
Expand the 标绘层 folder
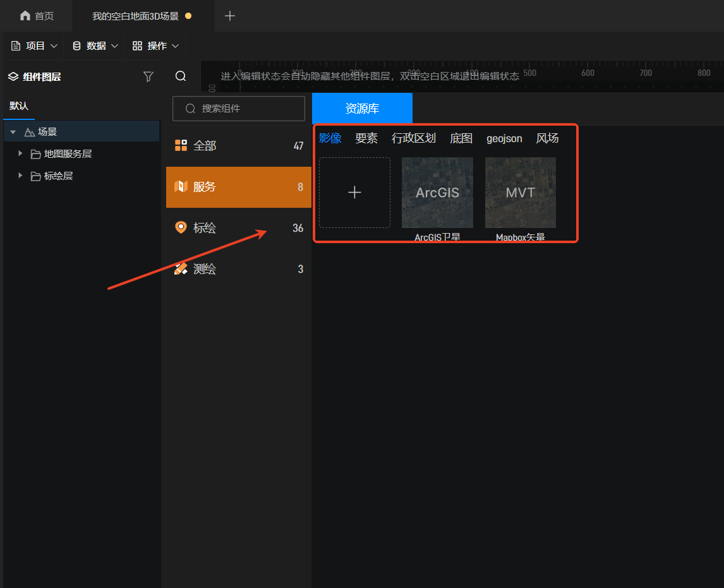(20, 176)
